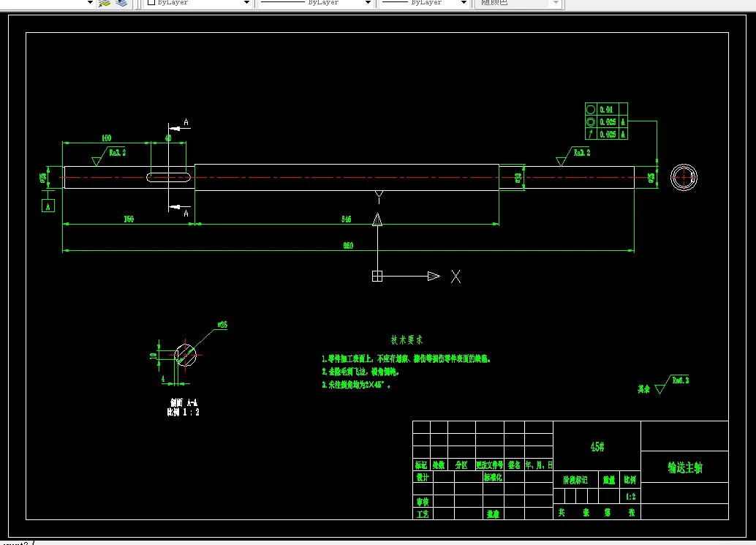Select the 4 dimension on section view

pyautogui.click(x=163, y=379)
